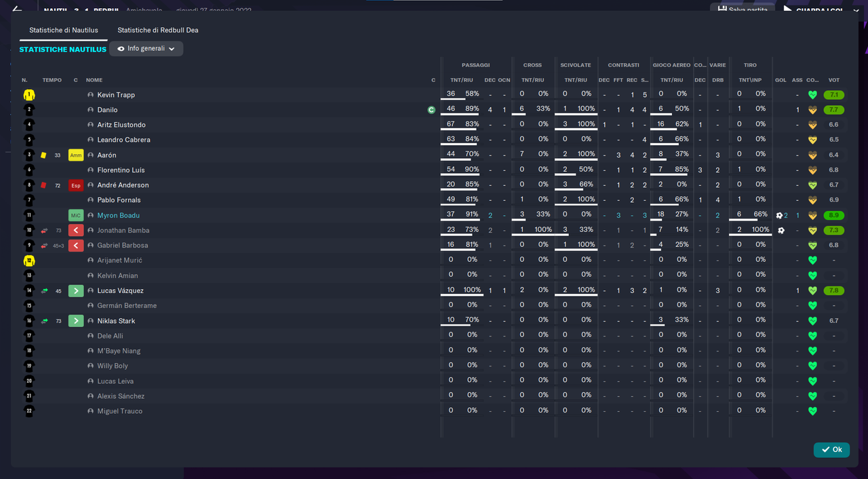Sort by the TIRO column header
The image size is (868, 479).
pos(750,65)
